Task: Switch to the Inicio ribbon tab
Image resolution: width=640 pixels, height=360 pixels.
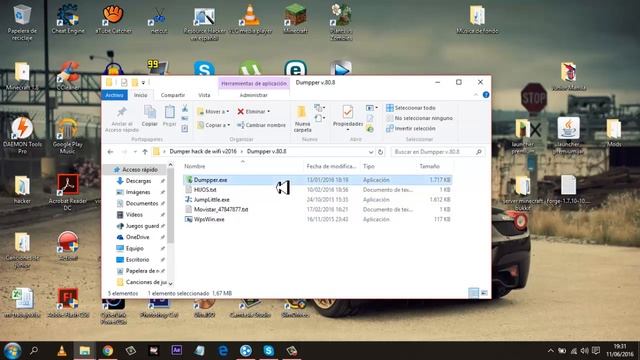Action: (x=140, y=95)
